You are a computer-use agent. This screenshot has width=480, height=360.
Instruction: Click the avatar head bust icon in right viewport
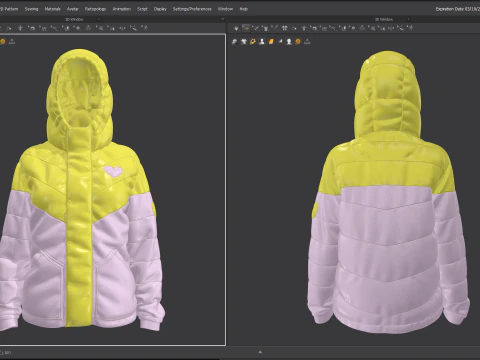pyautogui.click(x=289, y=42)
